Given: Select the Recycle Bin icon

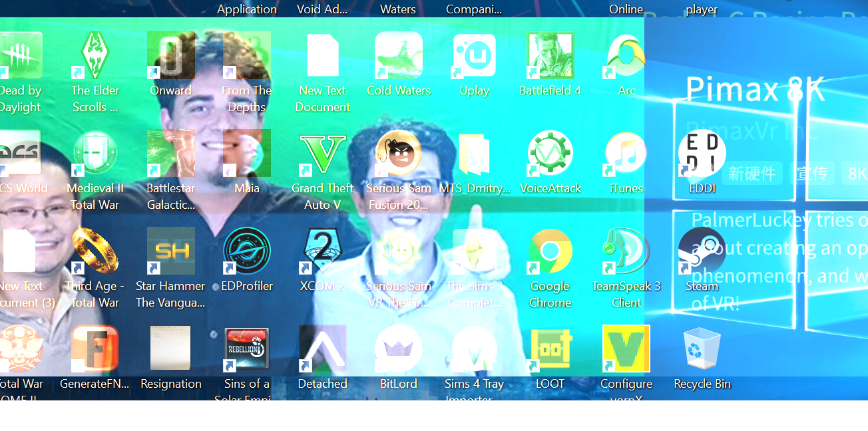Looking at the screenshot, I should click(702, 349).
